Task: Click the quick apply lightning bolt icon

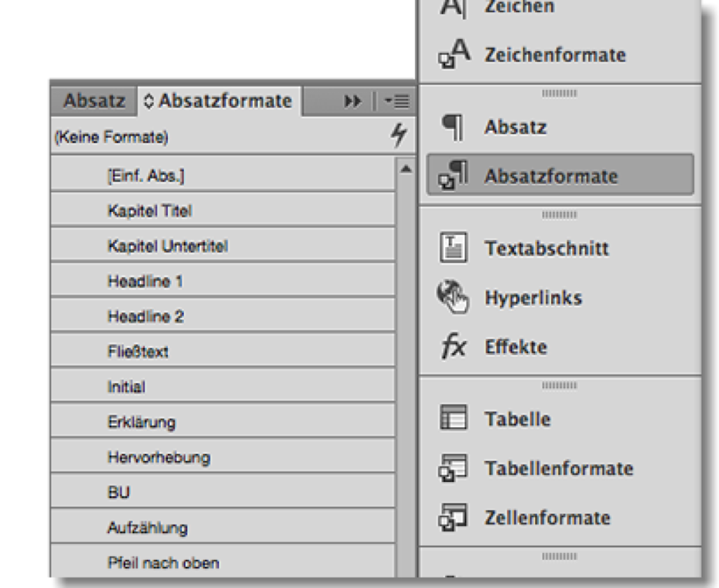Action: coord(398,136)
